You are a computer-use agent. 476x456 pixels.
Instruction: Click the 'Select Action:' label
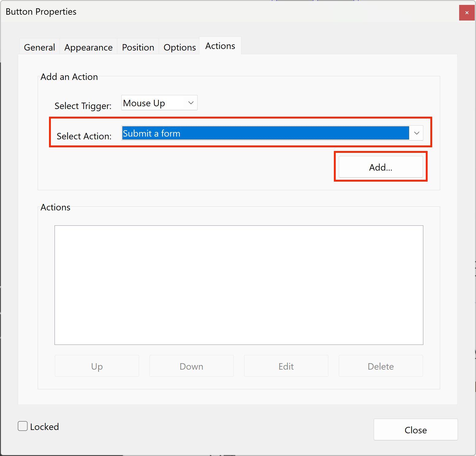84,136
